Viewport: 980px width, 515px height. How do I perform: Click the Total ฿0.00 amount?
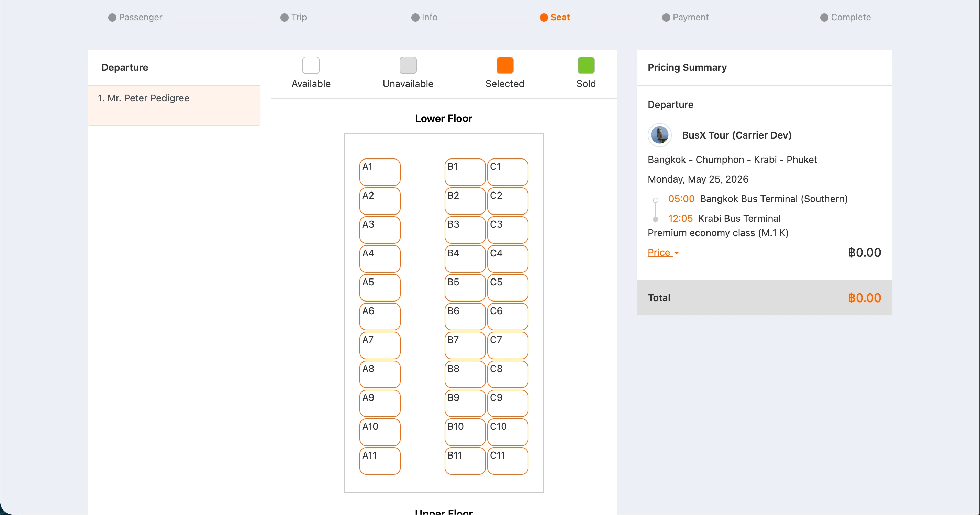pyautogui.click(x=864, y=298)
